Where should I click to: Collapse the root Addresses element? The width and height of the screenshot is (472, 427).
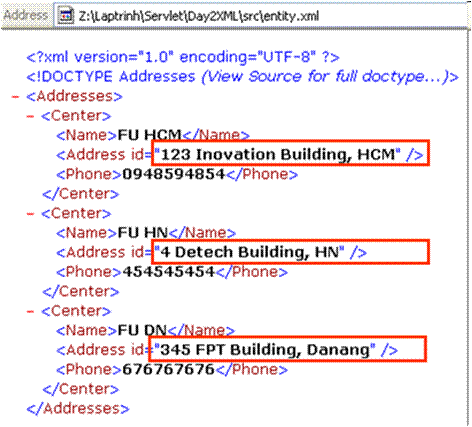[x=15, y=97]
